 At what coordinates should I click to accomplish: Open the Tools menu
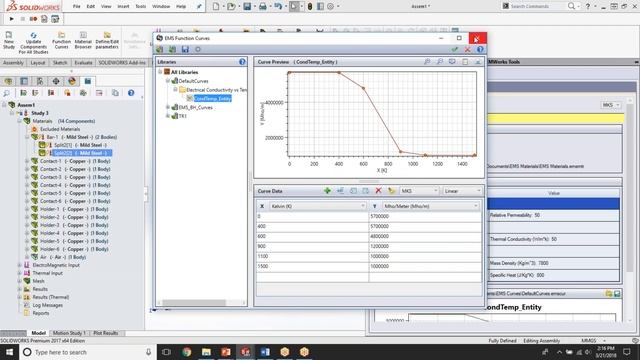click(141, 6)
